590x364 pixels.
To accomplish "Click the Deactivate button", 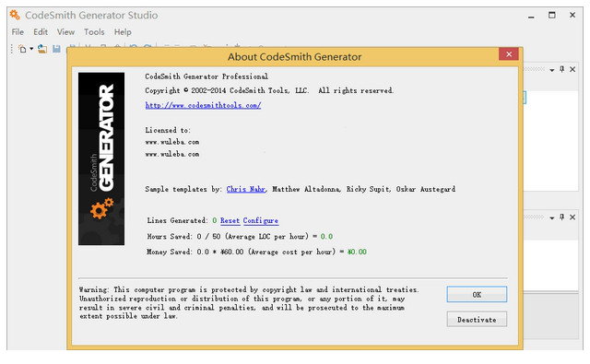I will [x=477, y=320].
